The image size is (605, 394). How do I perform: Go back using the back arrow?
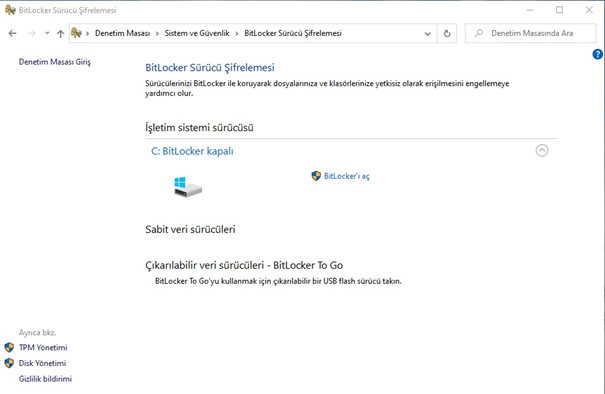pyautogui.click(x=12, y=34)
